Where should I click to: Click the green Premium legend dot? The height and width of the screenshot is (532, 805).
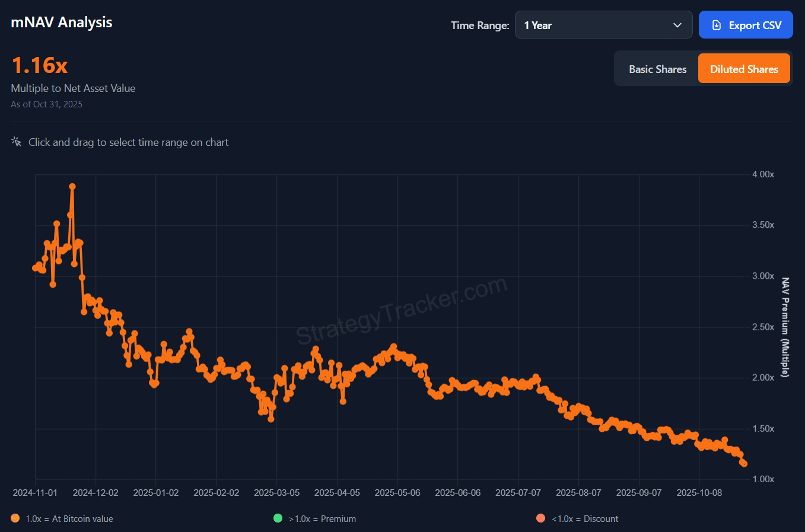click(278, 518)
